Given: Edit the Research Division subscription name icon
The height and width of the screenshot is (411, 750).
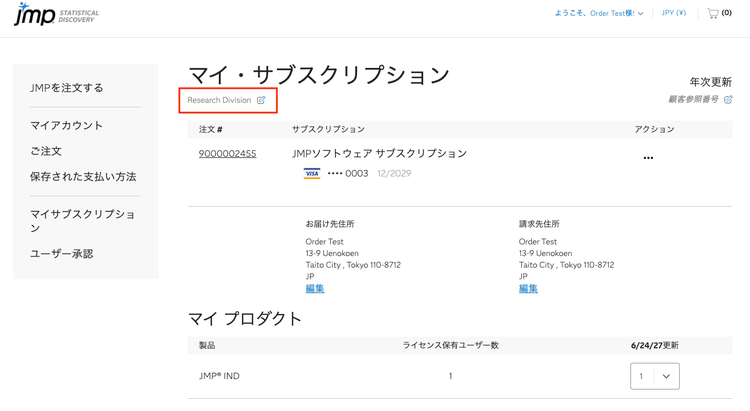Looking at the screenshot, I should click(261, 100).
